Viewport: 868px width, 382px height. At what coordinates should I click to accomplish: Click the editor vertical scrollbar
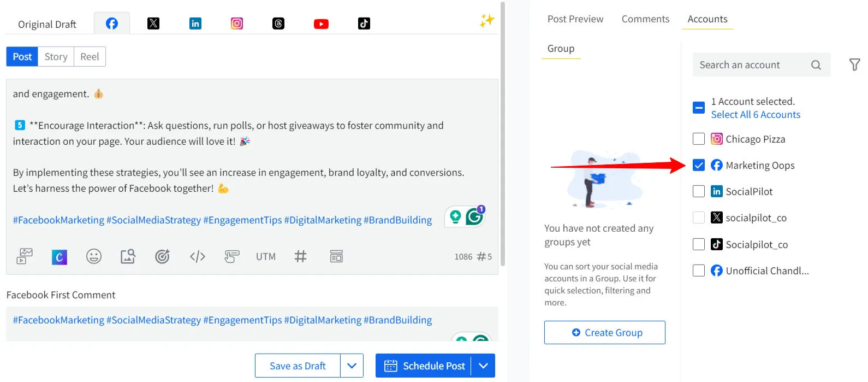pyautogui.click(x=503, y=134)
